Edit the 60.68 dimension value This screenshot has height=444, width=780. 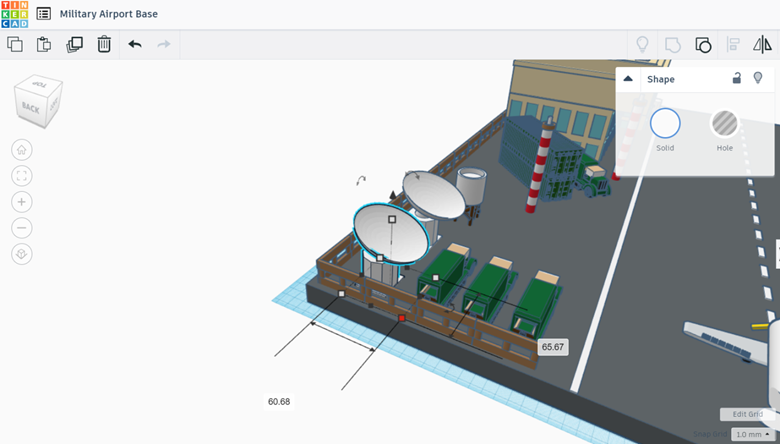click(279, 401)
